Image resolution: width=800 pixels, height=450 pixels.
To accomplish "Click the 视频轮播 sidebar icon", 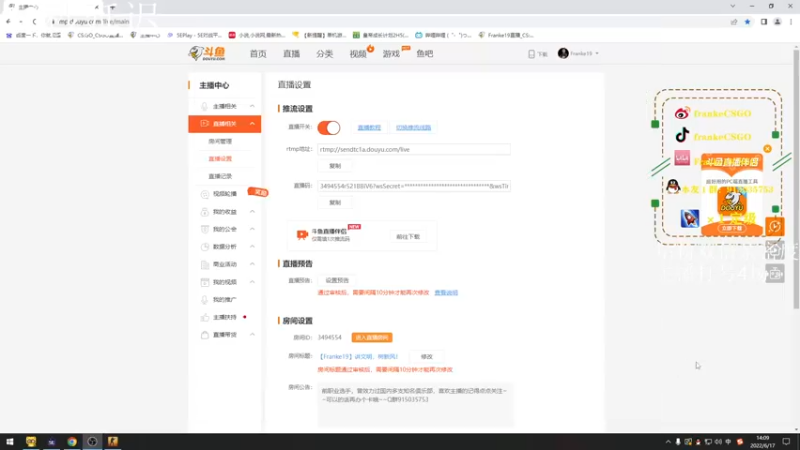I will coord(205,194).
